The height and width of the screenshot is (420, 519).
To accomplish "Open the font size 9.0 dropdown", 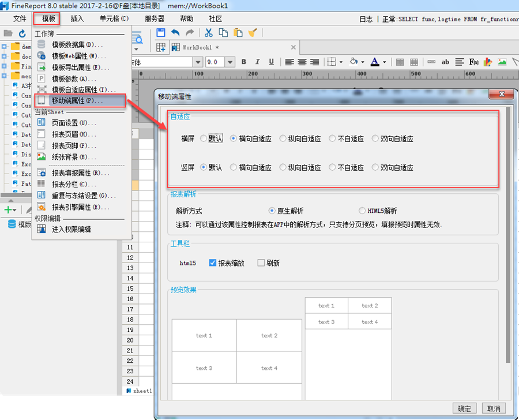I will [x=230, y=62].
